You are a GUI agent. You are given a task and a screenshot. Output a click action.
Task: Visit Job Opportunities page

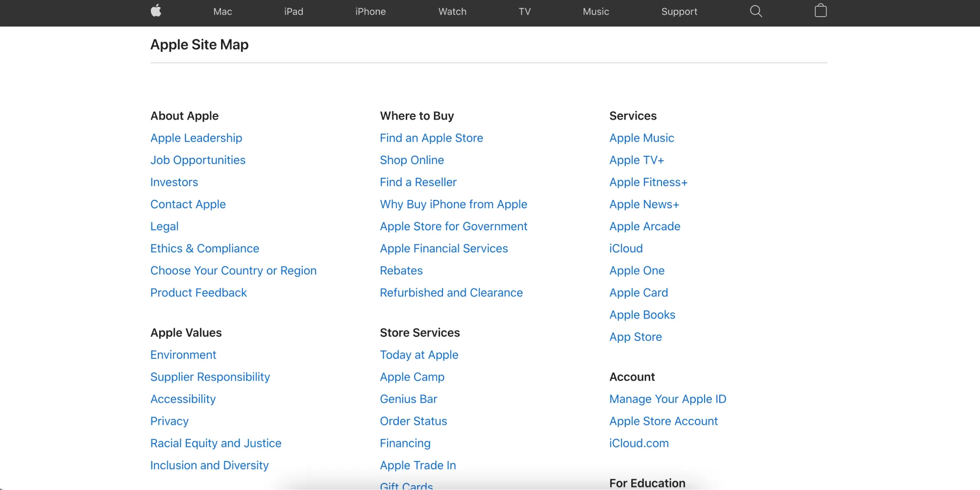(198, 160)
